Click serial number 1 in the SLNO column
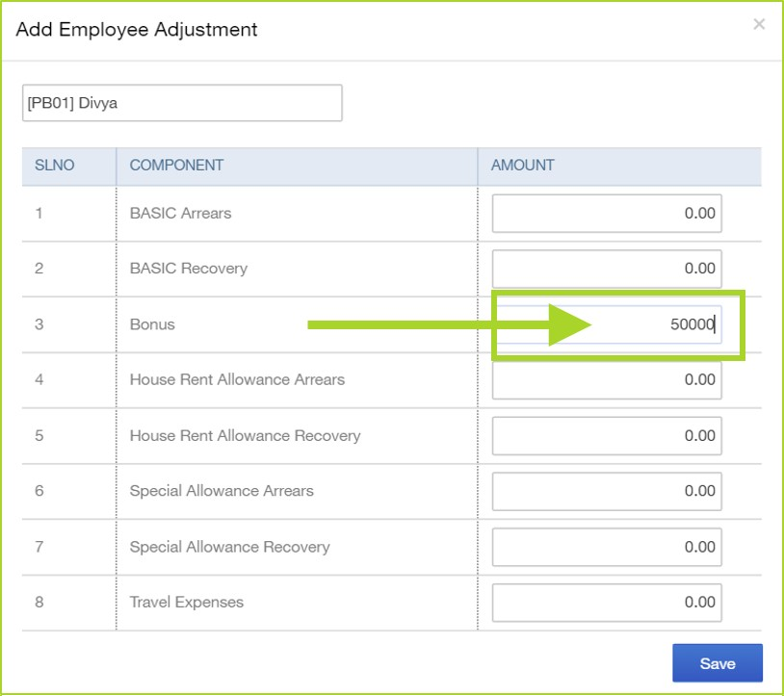Screen dimensions: 784x696 (x=39, y=214)
